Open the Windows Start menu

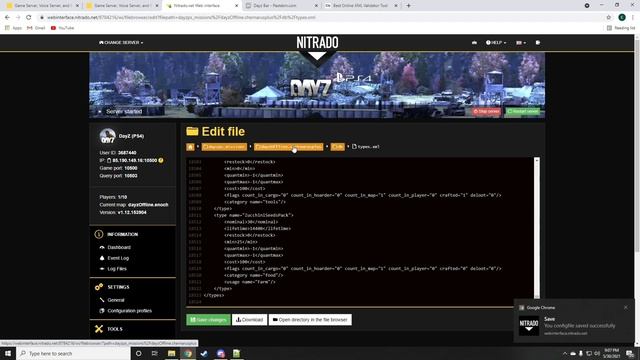tap(8, 353)
